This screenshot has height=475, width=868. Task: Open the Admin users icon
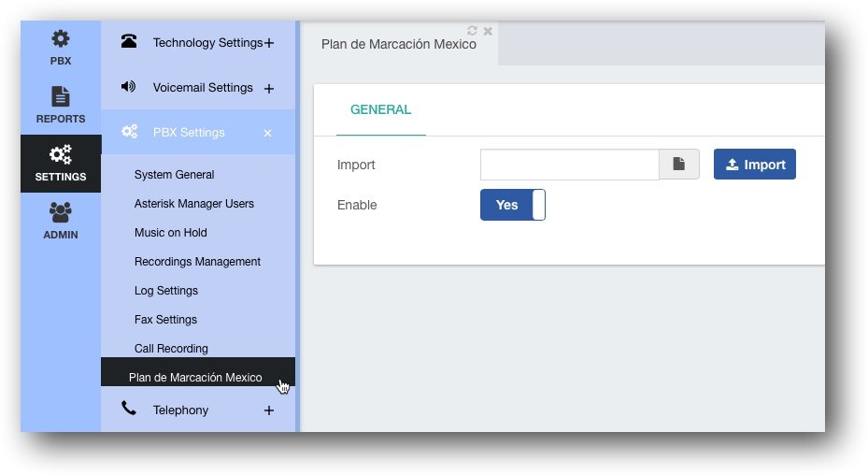61,212
